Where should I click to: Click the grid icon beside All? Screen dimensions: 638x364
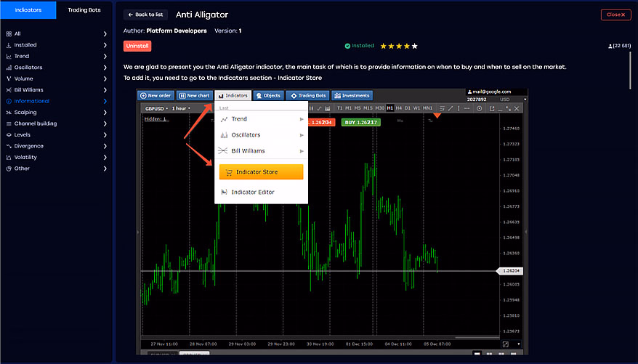pyautogui.click(x=9, y=33)
